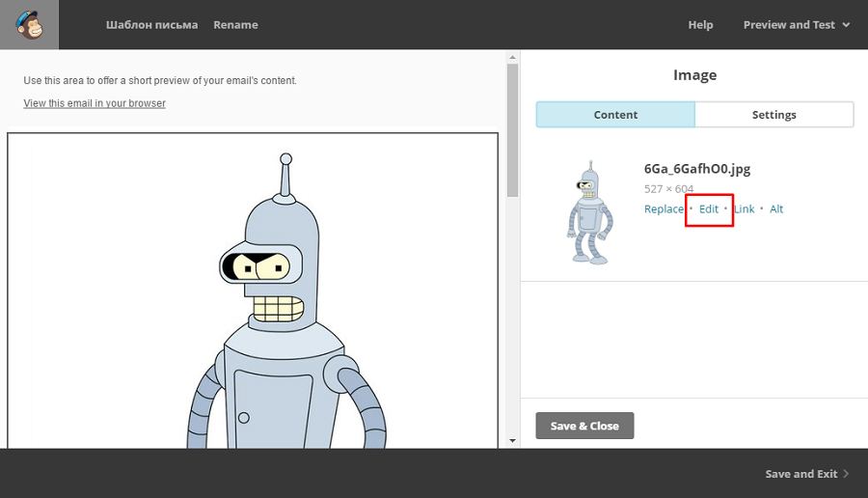Click the 6Ga_6GafhO0.jpg file name
The width and height of the screenshot is (868, 498).
[697, 169]
